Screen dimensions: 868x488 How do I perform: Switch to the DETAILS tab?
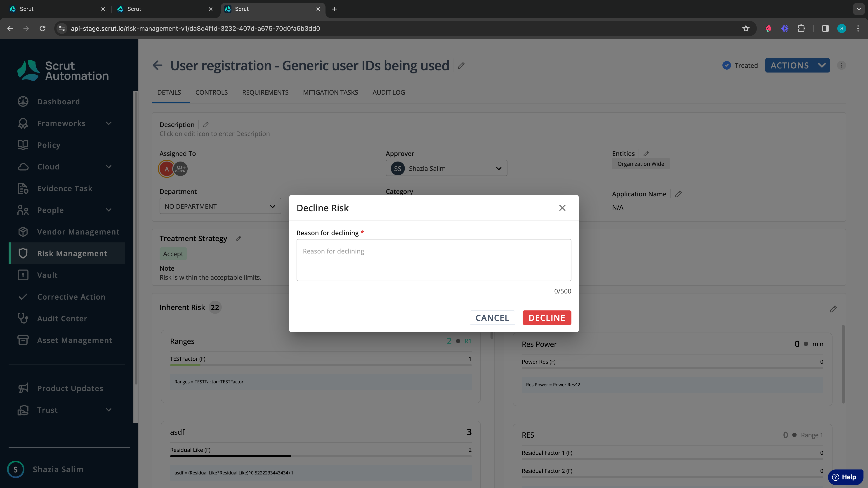(169, 92)
